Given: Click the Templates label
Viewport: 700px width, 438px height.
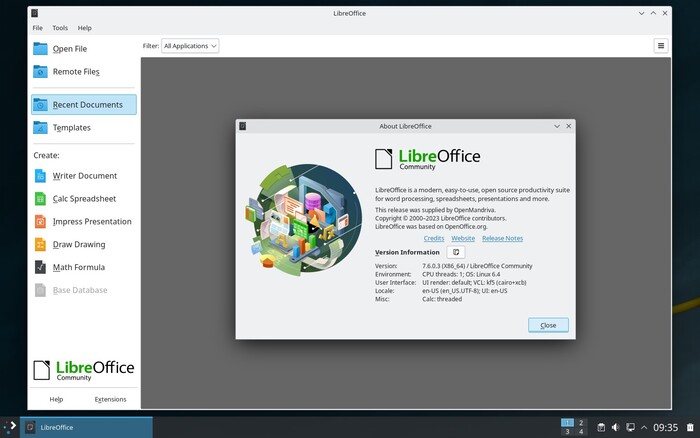Looking at the screenshot, I should click(71, 128).
